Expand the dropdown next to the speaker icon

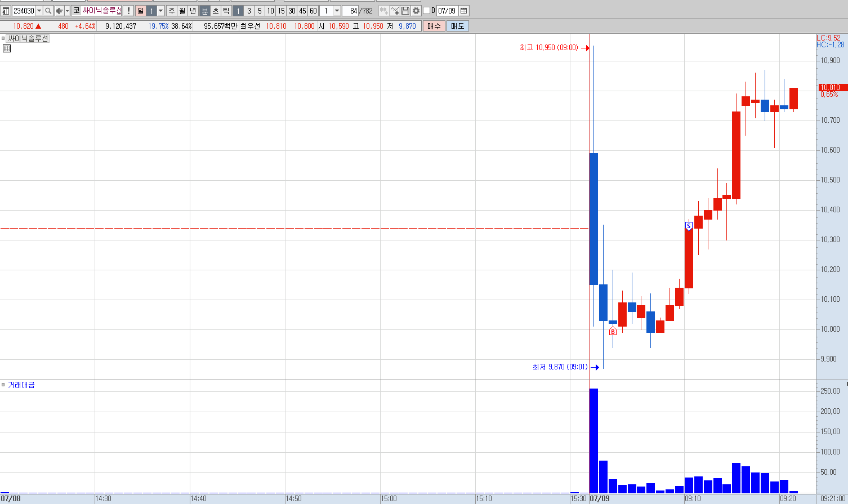pos(67,11)
